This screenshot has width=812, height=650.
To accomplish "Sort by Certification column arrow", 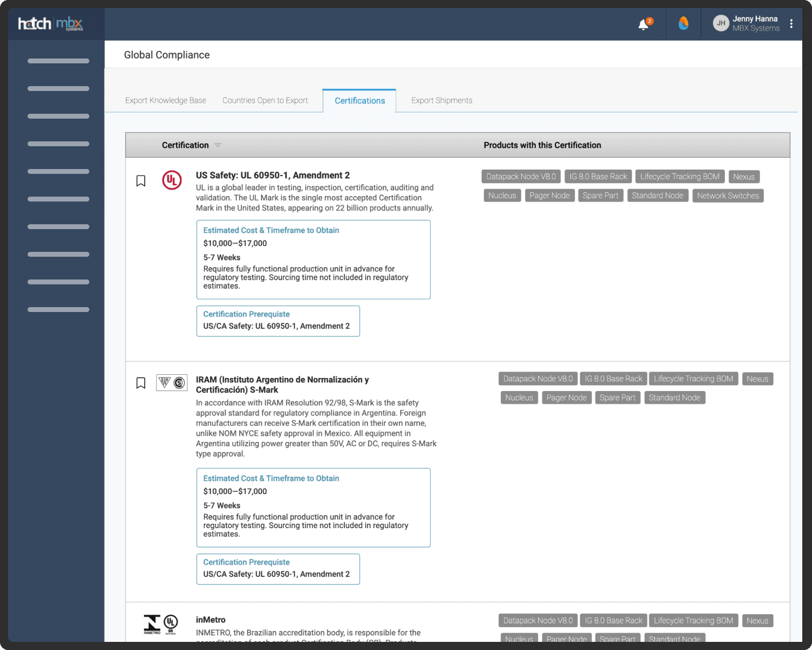I will point(218,145).
